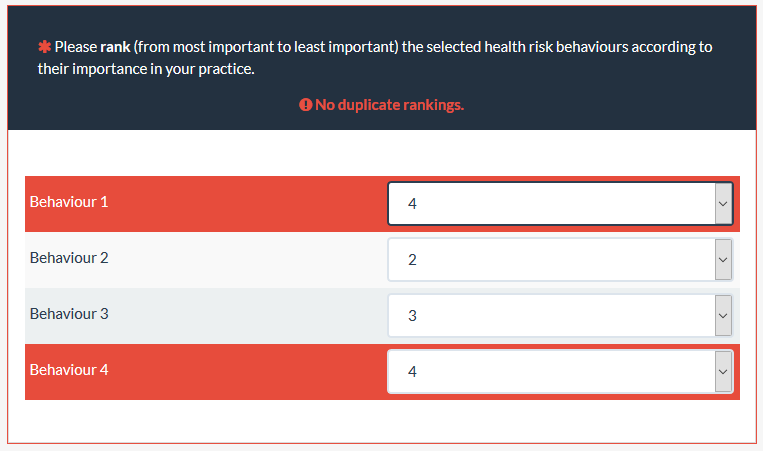This screenshot has height=451, width=763.
Task: Click the Behaviour 4 dropdown arrow
Action: [x=723, y=372]
